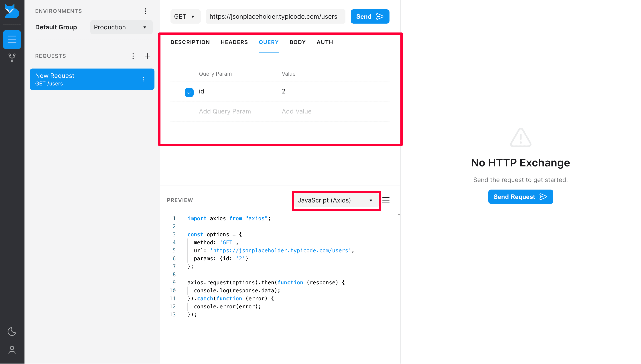Open the AUTH tab

(x=325, y=42)
